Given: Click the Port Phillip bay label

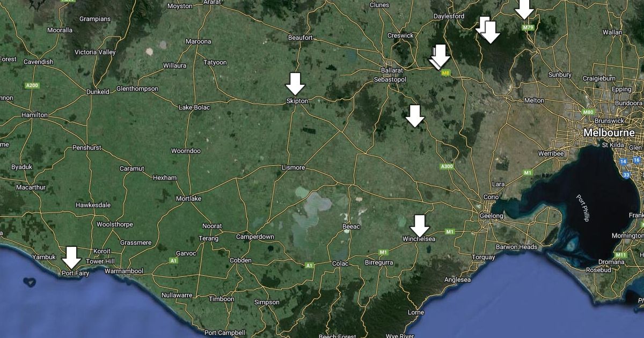Looking at the screenshot, I should click(x=583, y=208).
